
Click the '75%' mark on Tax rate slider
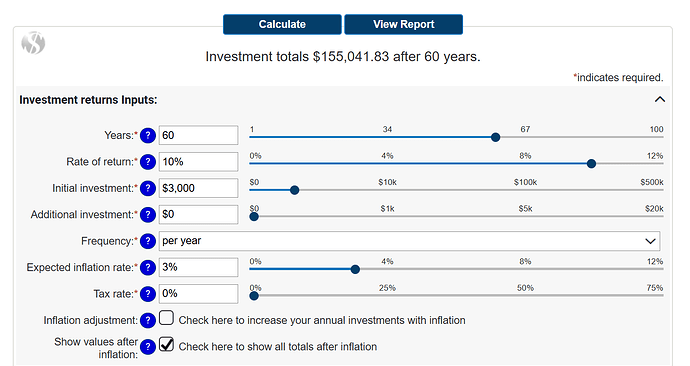[655, 288]
